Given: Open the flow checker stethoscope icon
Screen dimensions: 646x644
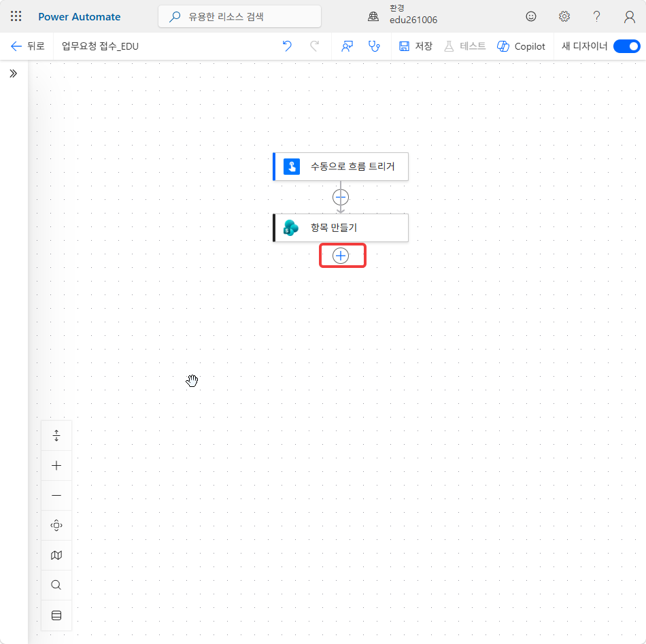Looking at the screenshot, I should click(x=374, y=46).
